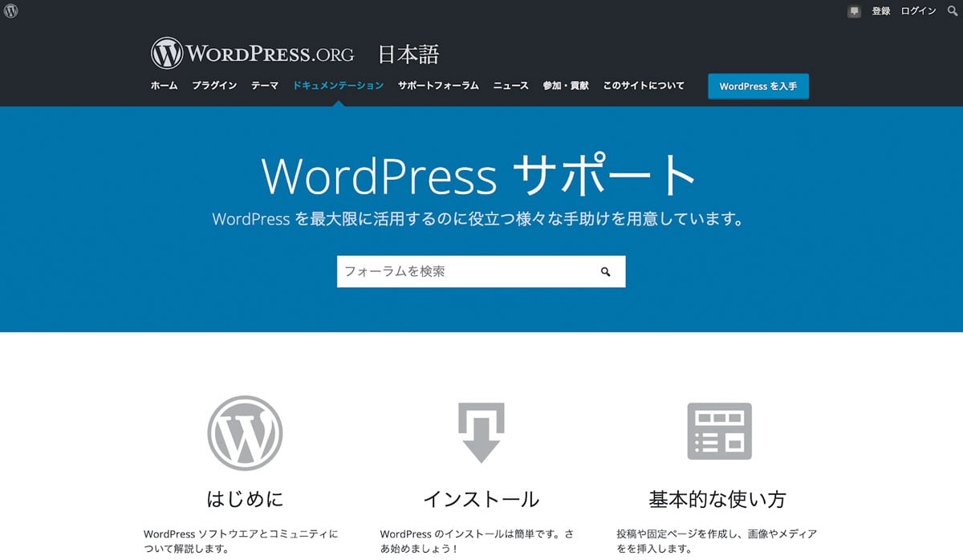Open the ニュース menu item
Screen dimensions: 963x560
(x=511, y=85)
